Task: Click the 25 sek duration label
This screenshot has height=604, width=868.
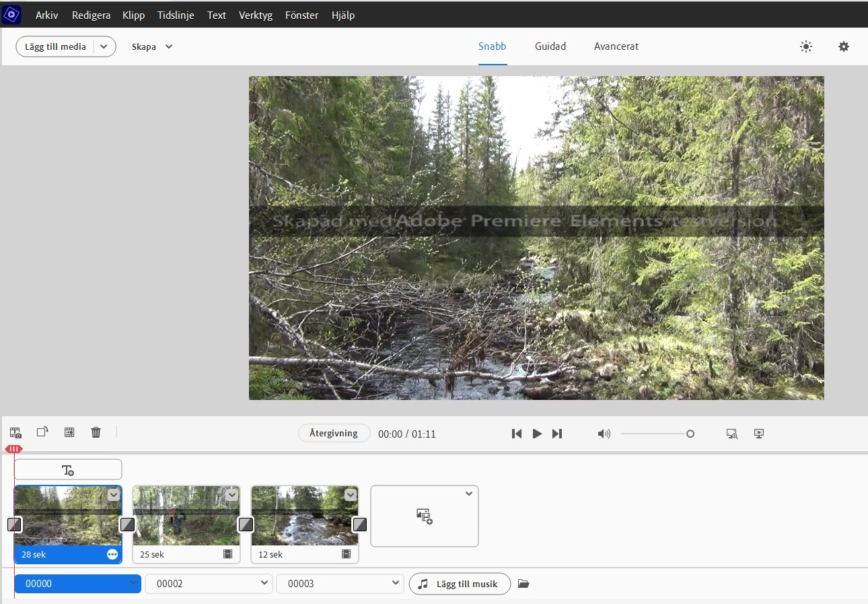Action: point(152,555)
